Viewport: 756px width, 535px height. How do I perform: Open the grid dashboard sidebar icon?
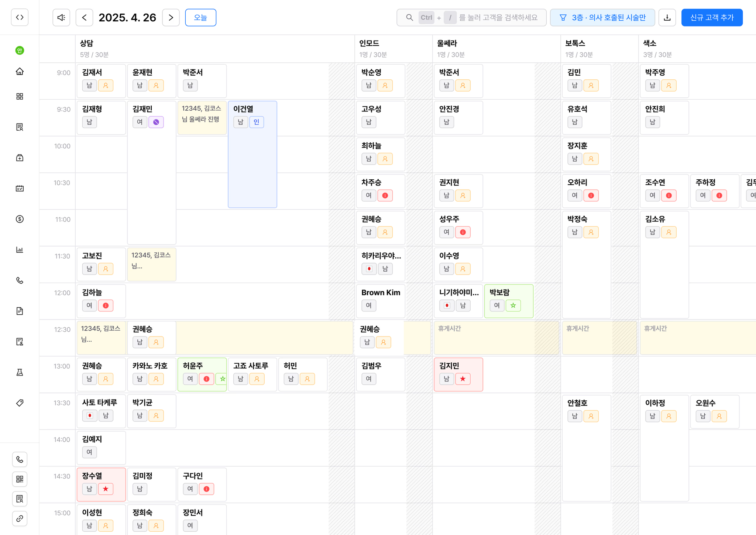coord(20,96)
